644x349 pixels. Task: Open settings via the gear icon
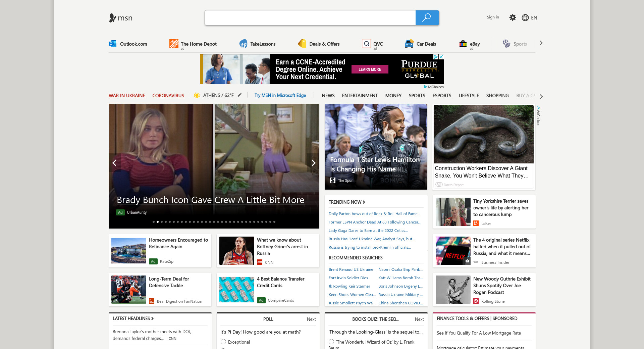513,17
